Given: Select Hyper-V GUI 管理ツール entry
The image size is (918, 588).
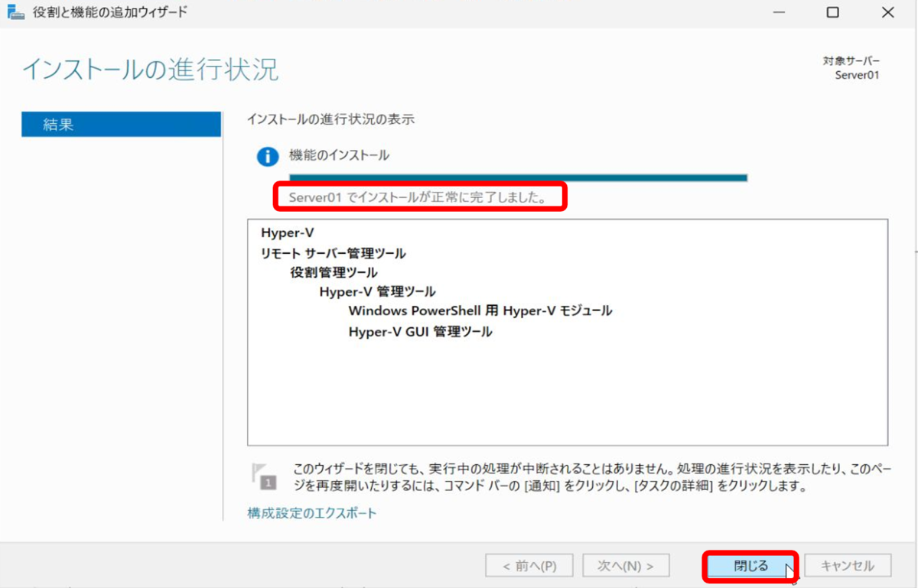Looking at the screenshot, I should coord(420,332).
